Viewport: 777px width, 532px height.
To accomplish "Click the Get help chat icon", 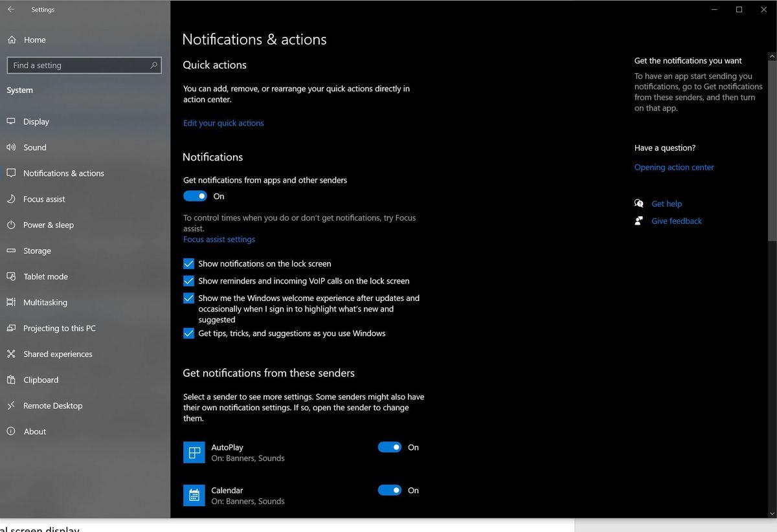I will point(639,203).
